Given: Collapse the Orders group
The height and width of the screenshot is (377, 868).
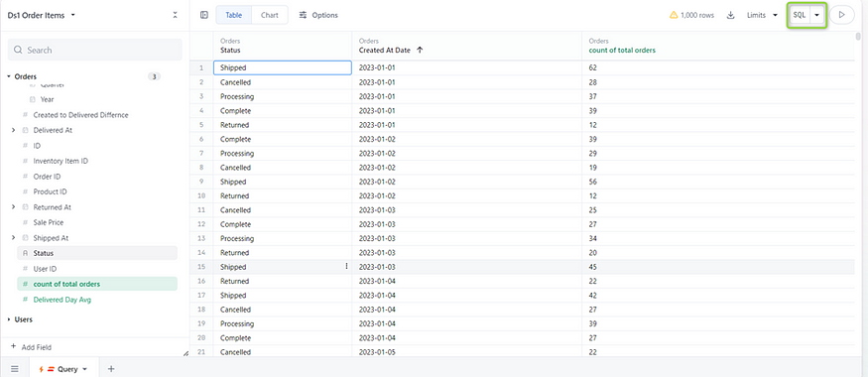Looking at the screenshot, I should tap(9, 76).
